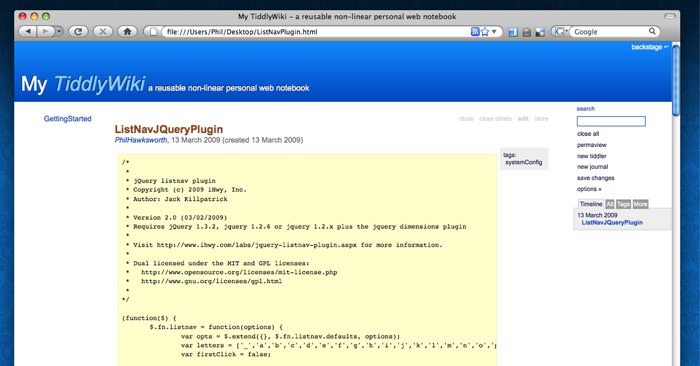700x366 pixels.
Task: Click the My TiddlyWiki site title
Action: (83, 83)
